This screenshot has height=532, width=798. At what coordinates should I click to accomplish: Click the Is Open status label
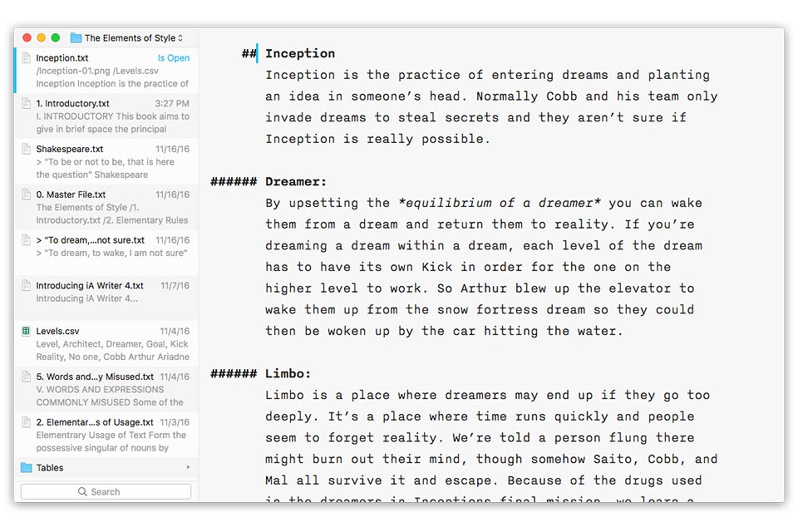click(174, 58)
